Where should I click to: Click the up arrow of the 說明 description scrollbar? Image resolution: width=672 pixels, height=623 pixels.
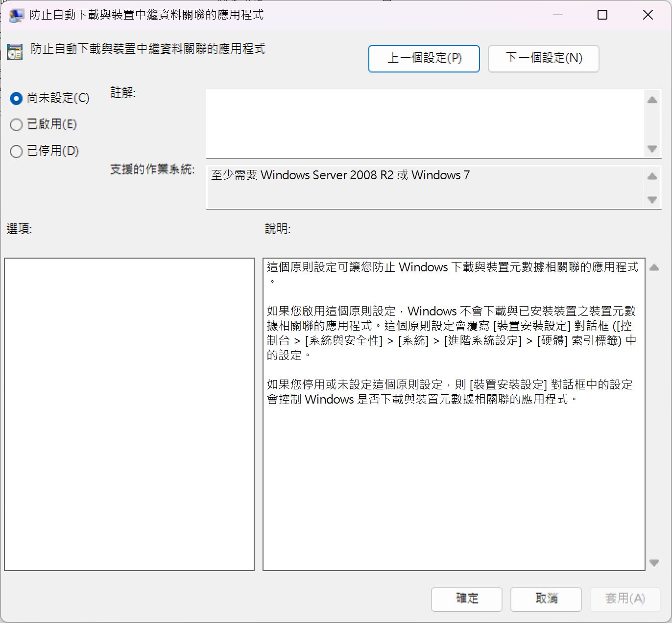[654, 267]
